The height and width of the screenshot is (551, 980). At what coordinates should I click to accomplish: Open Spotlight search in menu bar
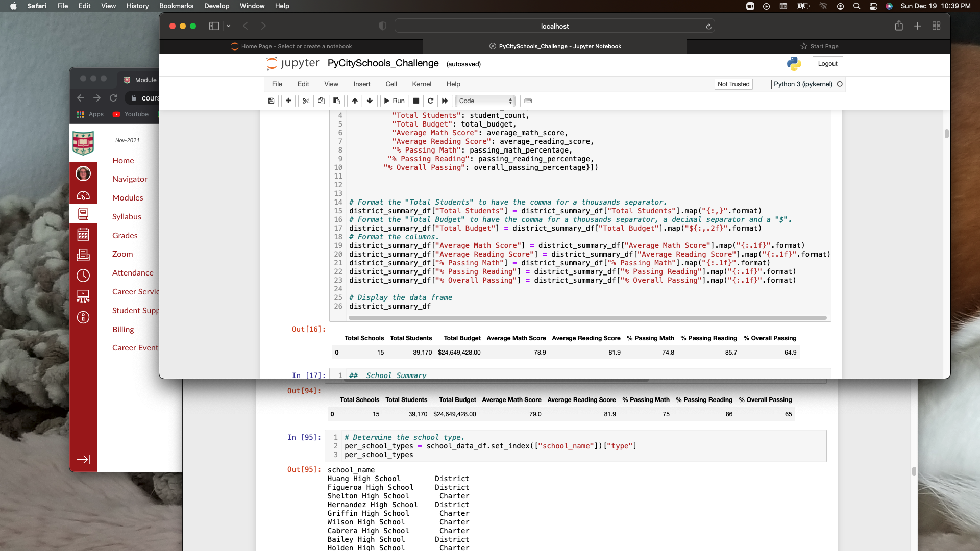tap(857, 6)
